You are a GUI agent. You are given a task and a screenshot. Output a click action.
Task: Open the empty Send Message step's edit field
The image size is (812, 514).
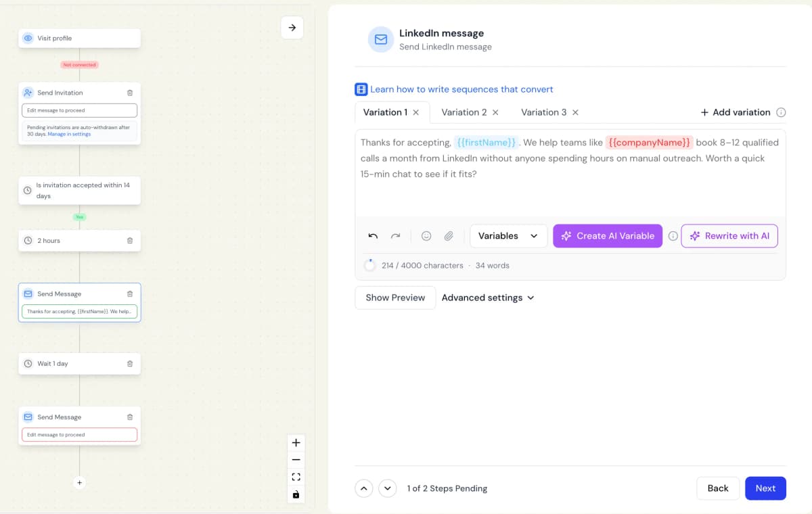(79, 435)
